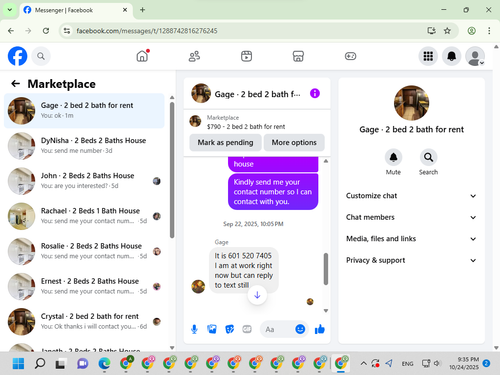Open the browser three-dot menu

click(x=489, y=31)
